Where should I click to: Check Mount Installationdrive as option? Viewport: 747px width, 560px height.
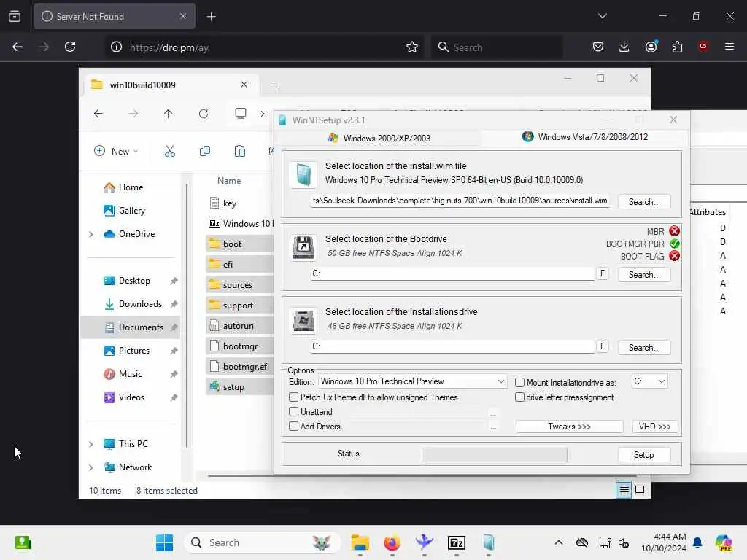519,382
